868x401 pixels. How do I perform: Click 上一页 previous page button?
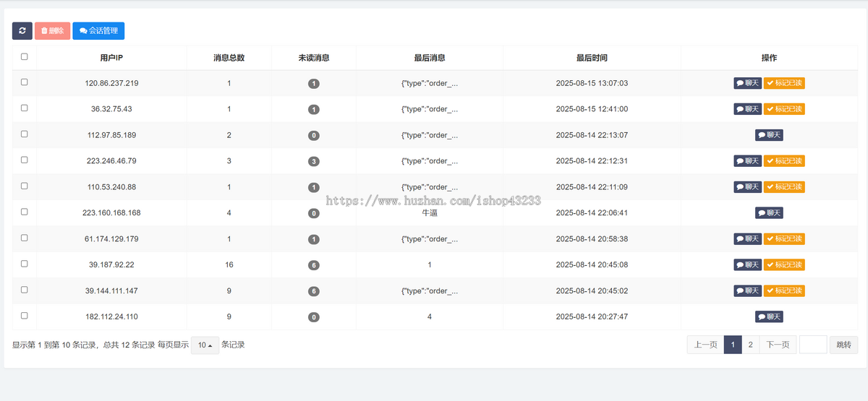705,345
